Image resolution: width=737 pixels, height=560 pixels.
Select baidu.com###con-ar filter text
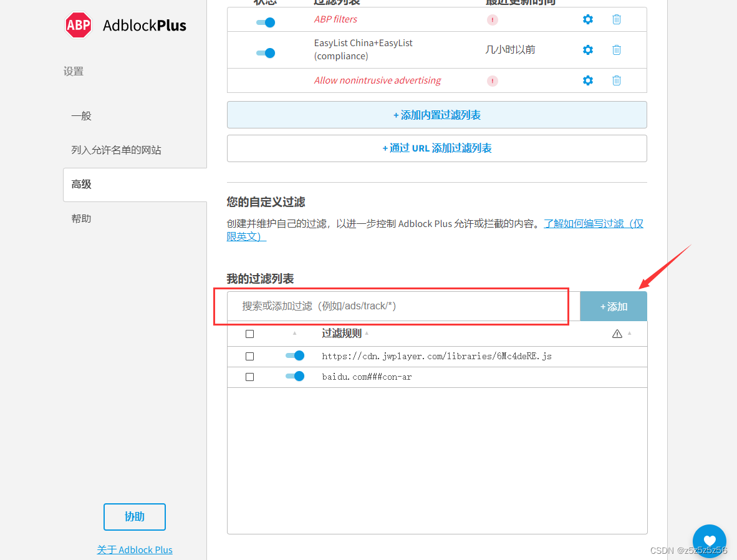367,377
